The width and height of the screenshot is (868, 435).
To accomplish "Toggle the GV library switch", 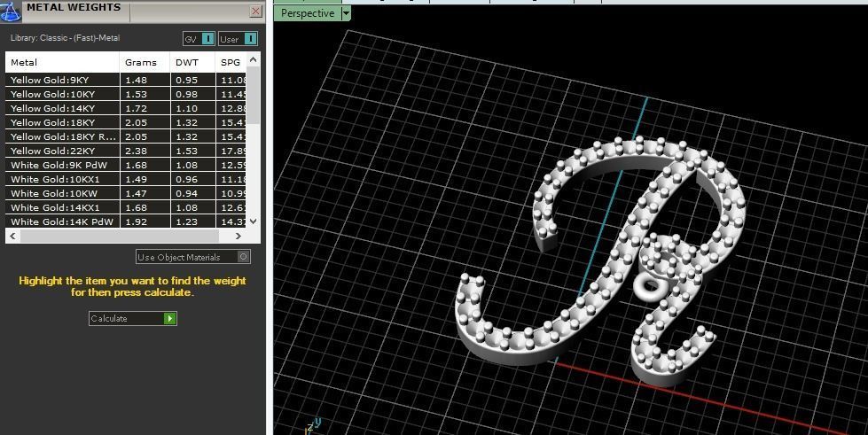I will click(207, 39).
